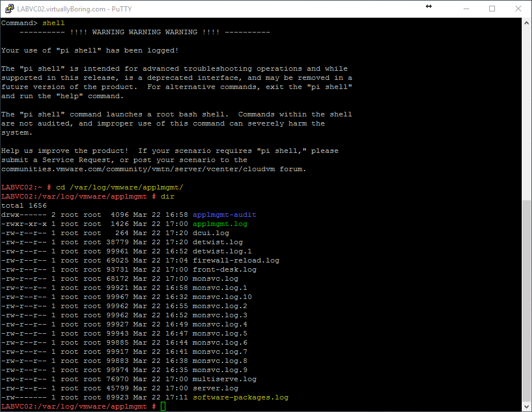Click the scrollbar up arrow
The image size is (532, 412).
click(526, 23)
